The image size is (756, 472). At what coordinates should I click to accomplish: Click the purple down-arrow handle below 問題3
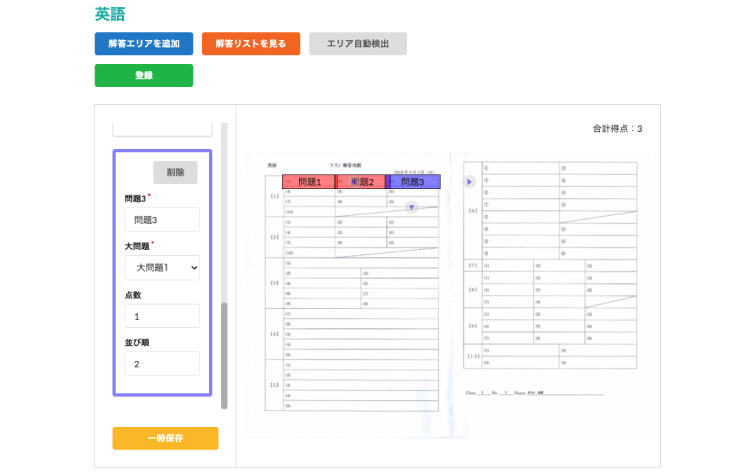411,207
